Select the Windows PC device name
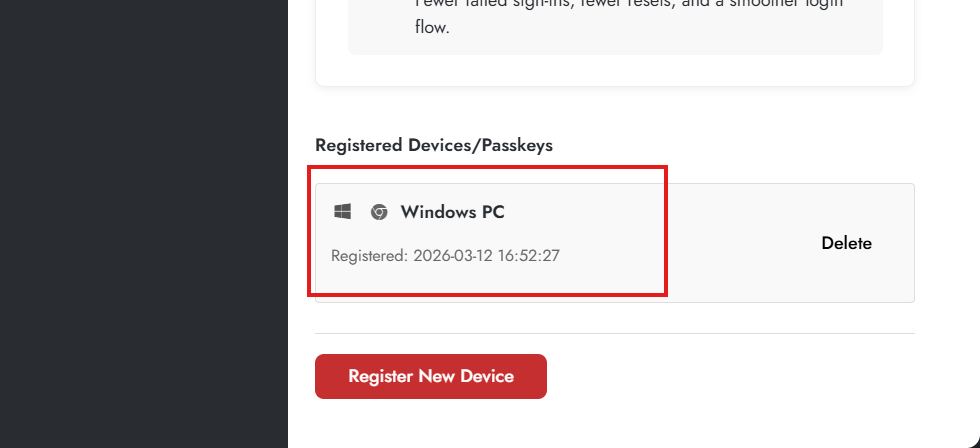This screenshot has height=448, width=980. [452, 212]
